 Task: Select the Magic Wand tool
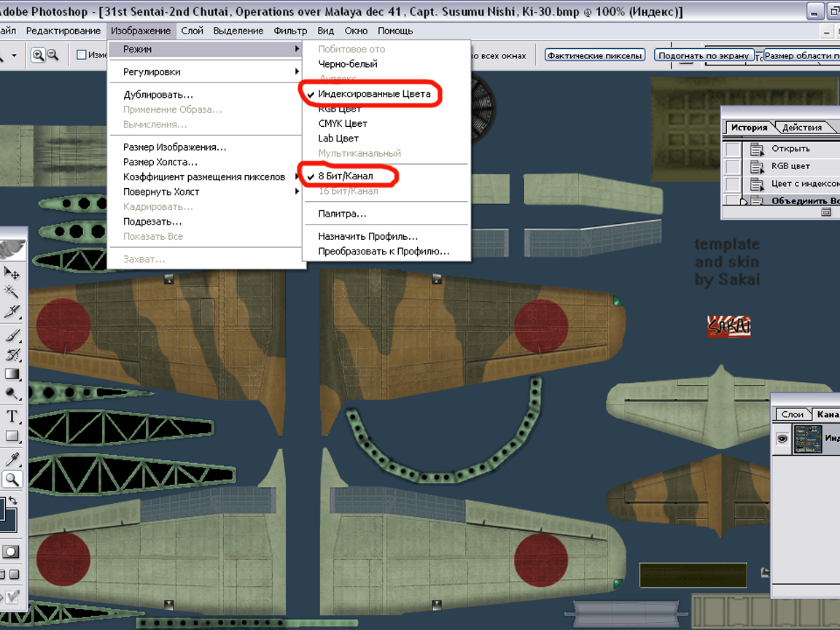[12, 291]
